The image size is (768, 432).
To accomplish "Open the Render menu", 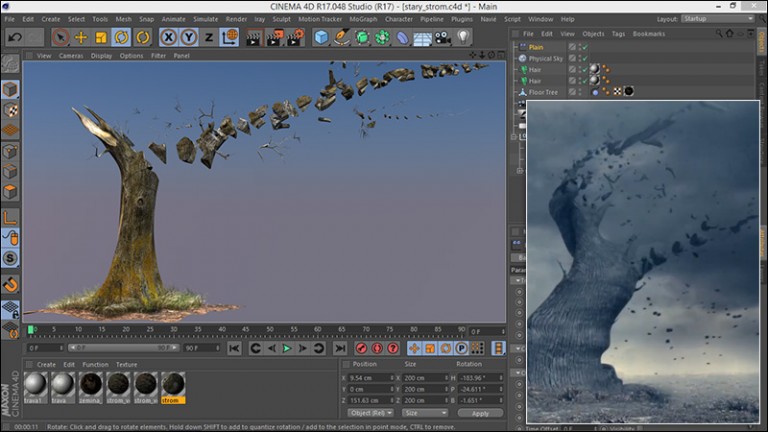I will click(x=236, y=19).
